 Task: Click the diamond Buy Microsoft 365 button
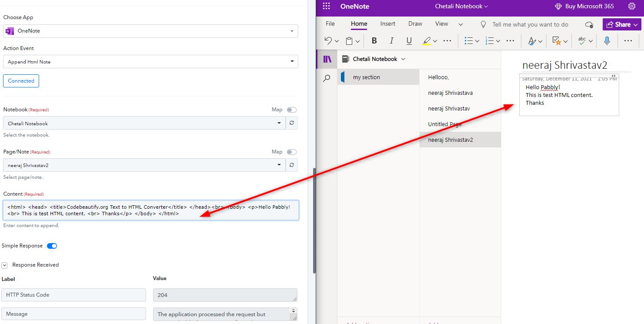point(584,6)
